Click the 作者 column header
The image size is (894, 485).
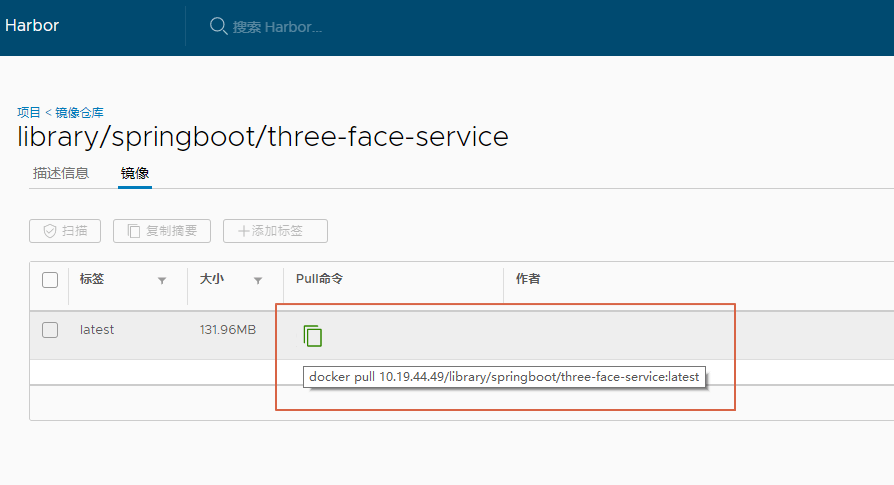[528, 279]
